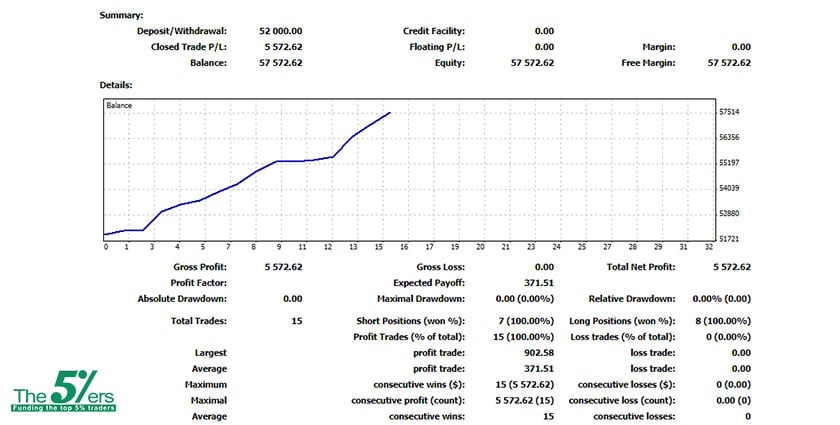Click the Details section heading
Image resolution: width=840 pixels, height=425 pixels.
click(x=116, y=85)
